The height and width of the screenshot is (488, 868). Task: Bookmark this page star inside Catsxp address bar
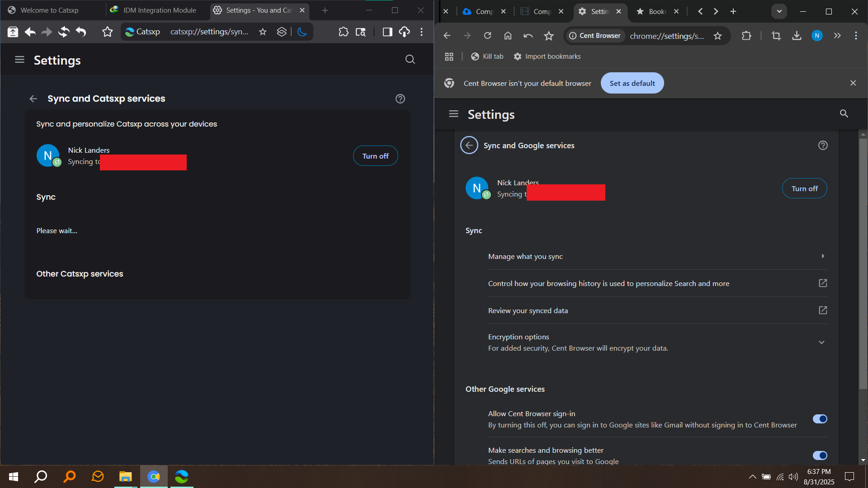(263, 32)
